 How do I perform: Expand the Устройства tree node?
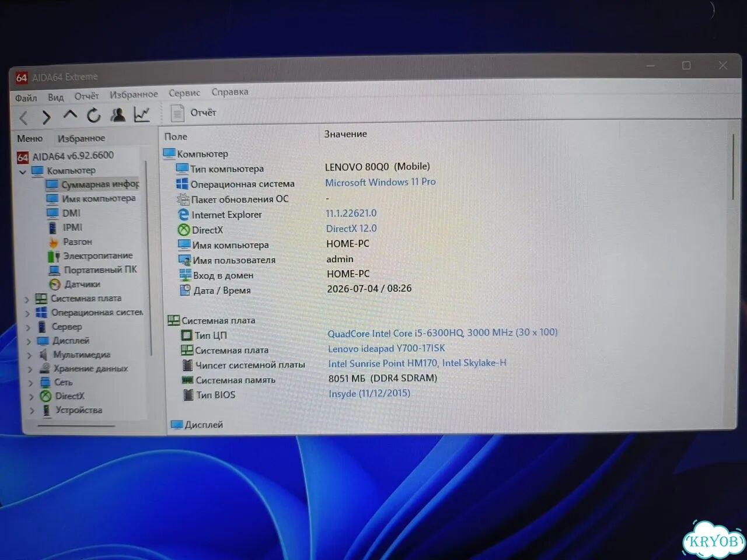pos(32,411)
